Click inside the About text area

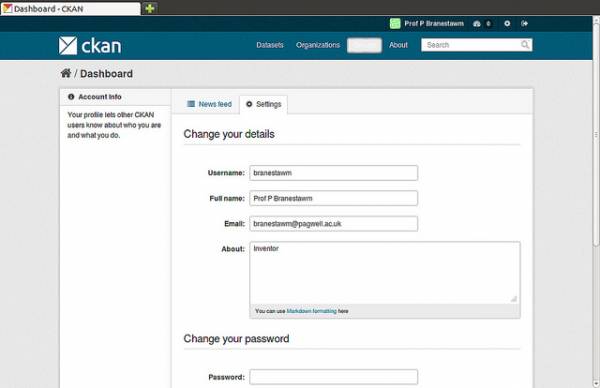pyautogui.click(x=385, y=273)
